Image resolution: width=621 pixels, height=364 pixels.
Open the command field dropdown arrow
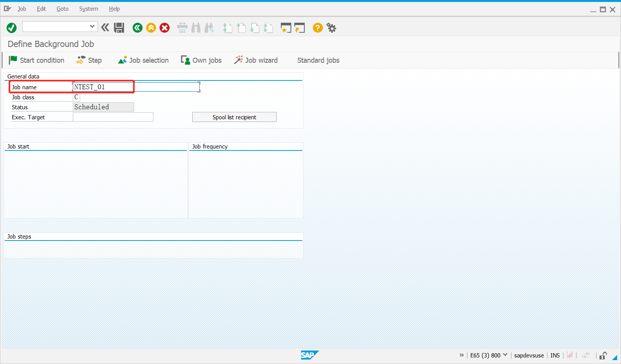pos(92,27)
